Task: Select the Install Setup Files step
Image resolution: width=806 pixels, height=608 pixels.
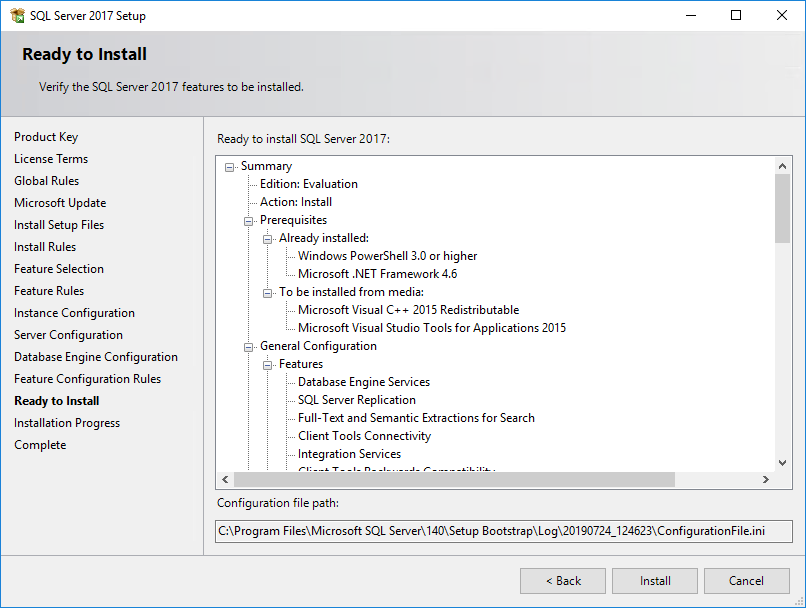Action: (x=59, y=225)
